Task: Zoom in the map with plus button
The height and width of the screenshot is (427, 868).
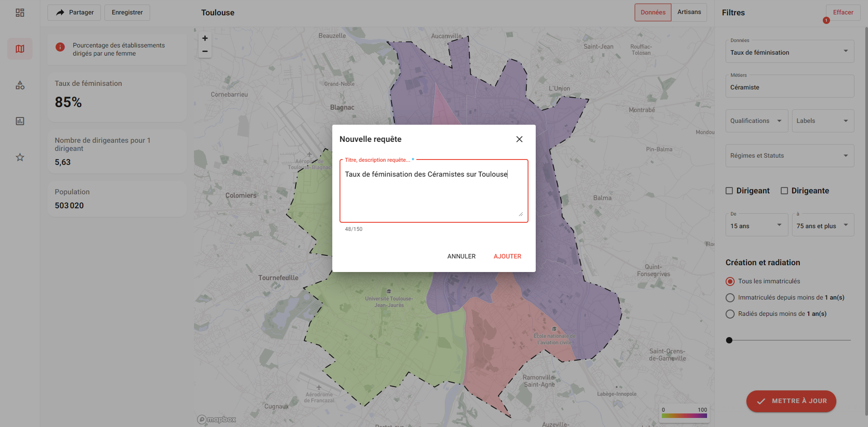Action: coord(205,38)
